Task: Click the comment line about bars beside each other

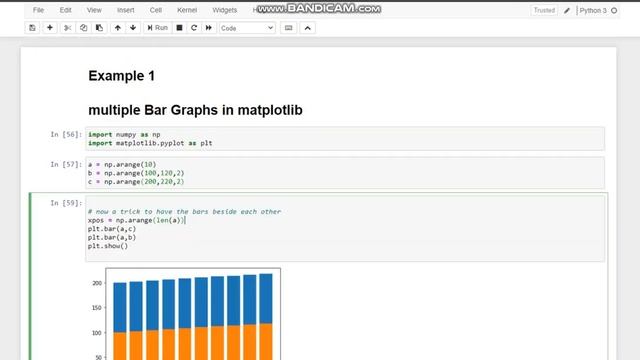Action: pyautogui.click(x=184, y=212)
